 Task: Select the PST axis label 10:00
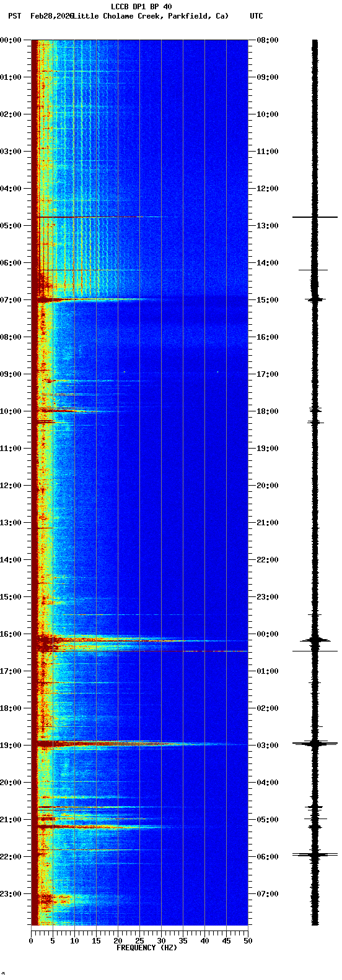coord(10,411)
